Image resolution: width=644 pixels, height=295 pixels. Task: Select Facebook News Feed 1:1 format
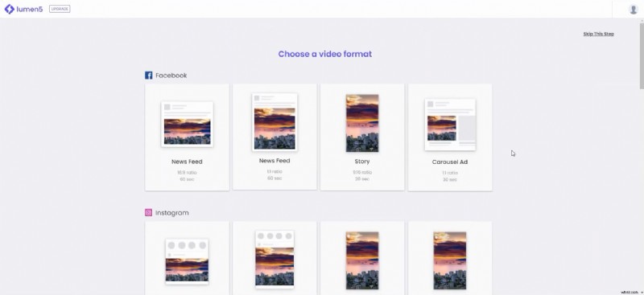[275, 137]
